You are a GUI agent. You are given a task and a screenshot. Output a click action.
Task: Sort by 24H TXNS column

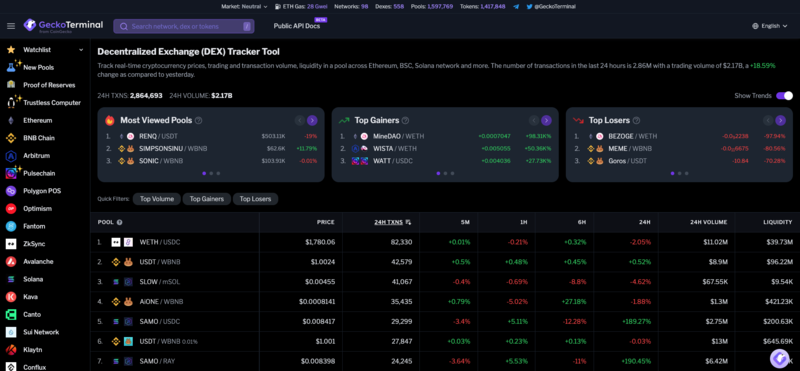coord(393,222)
